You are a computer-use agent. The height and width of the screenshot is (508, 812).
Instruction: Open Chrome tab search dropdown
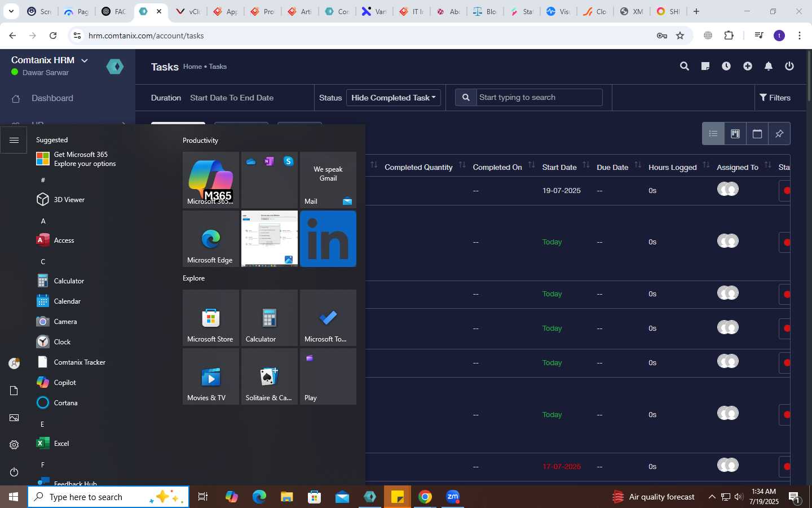11,11
